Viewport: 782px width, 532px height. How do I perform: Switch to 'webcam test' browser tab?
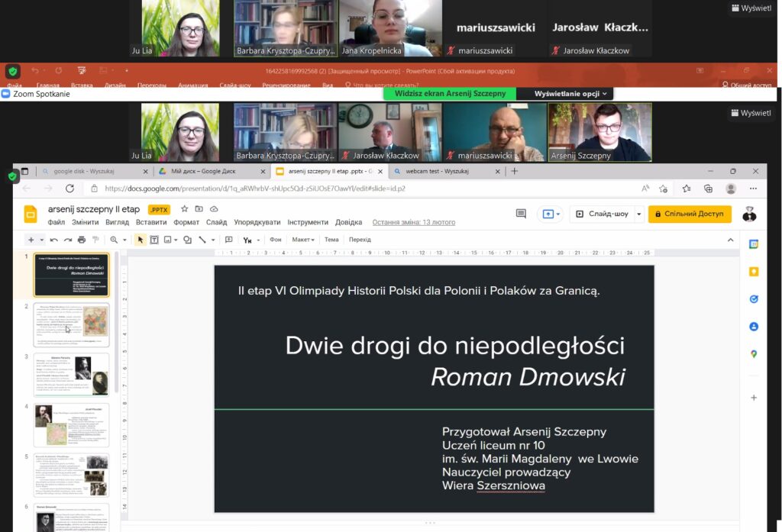[437, 172]
